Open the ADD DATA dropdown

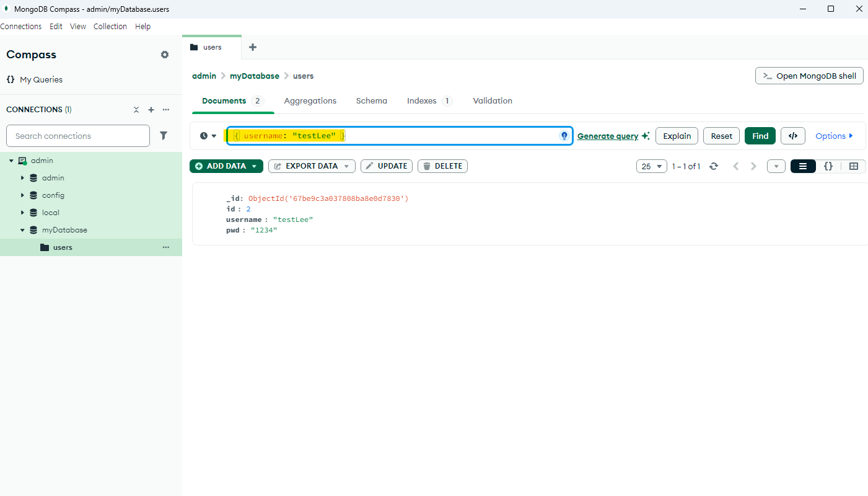point(226,166)
